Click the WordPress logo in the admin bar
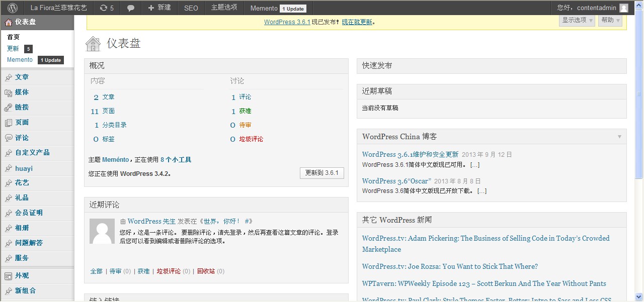The width and height of the screenshot is (644, 302). (13, 8)
